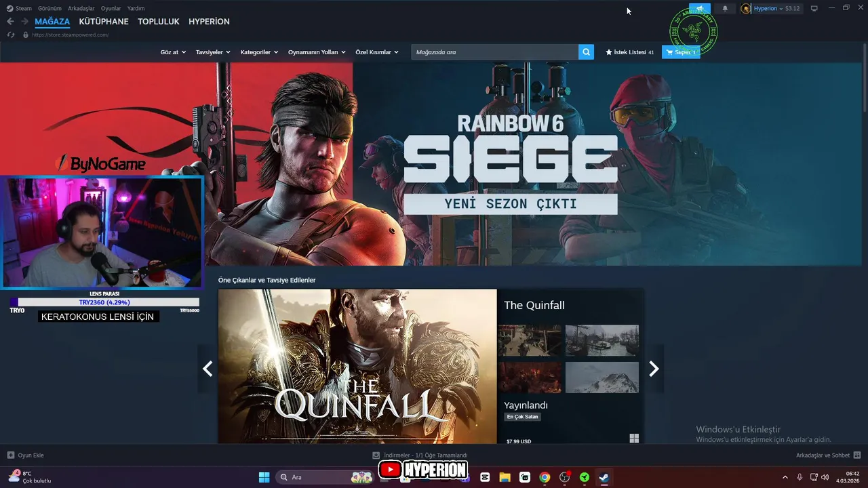
Task: Click the network tray icon
Action: tap(814, 477)
